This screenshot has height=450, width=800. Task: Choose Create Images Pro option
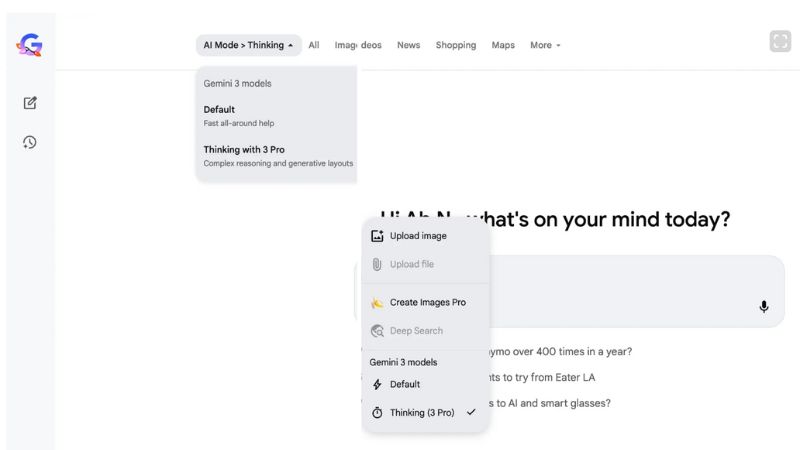click(x=425, y=303)
